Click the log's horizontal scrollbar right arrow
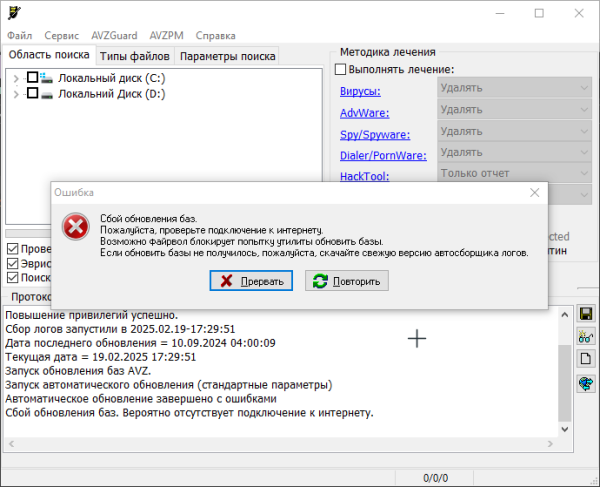600x487 pixels. [x=550, y=444]
